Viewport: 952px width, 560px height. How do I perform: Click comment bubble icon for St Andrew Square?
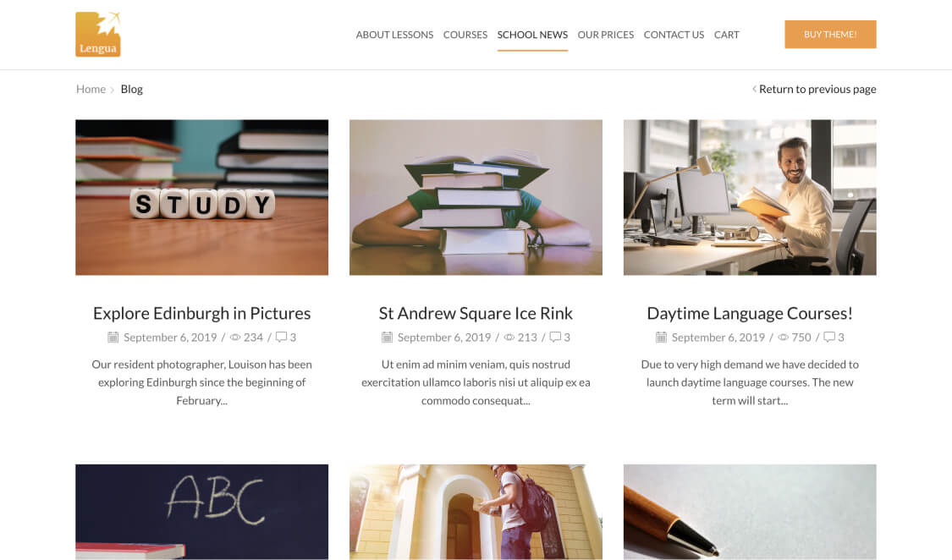555,337
